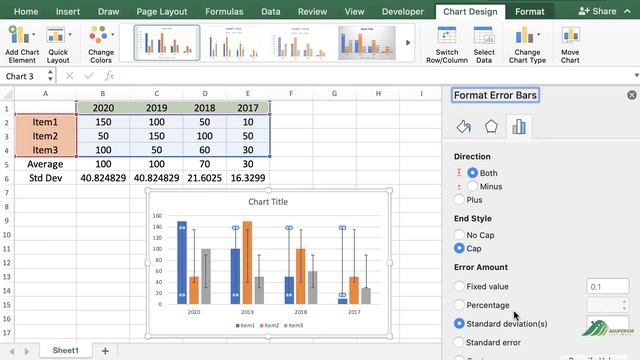The width and height of the screenshot is (640, 360).
Task: Select the Minus direction option
Action: 472,186
